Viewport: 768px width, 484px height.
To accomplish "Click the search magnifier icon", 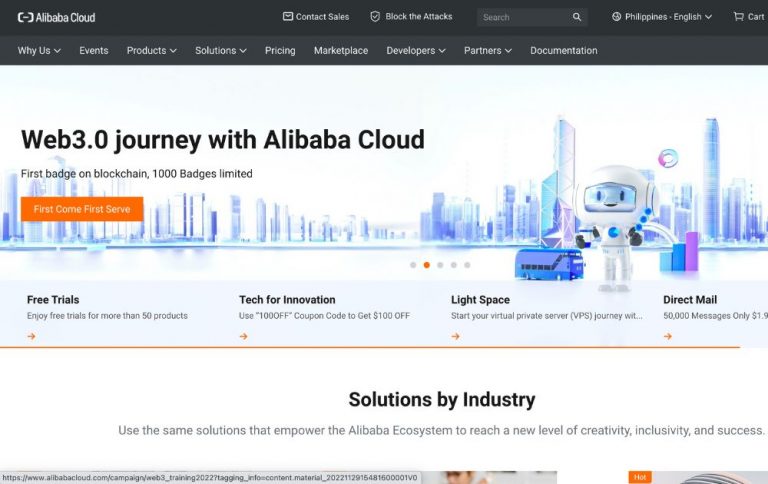I will pyautogui.click(x=577, y=17).
